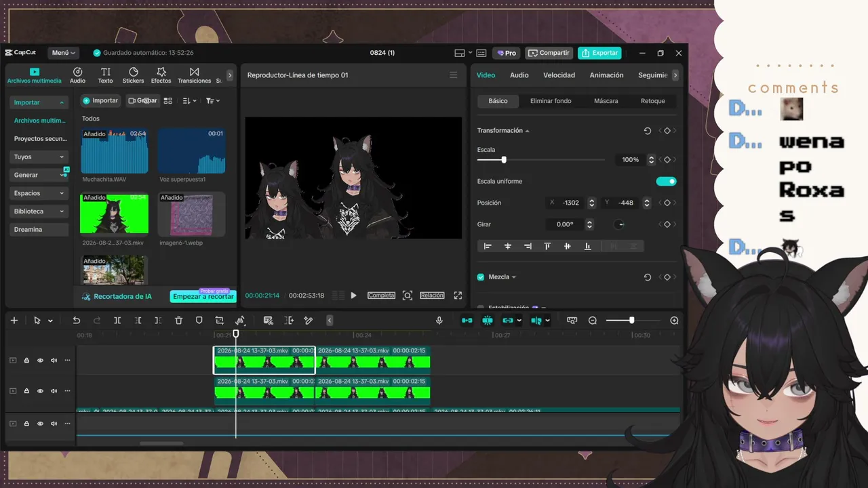Screen dimensions: 868x488
Task: Open the Audio media category
Action: (78, 75)
